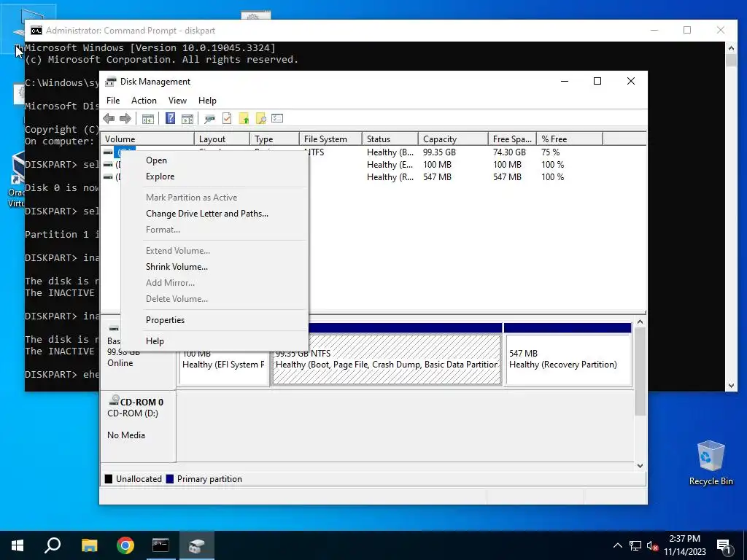Click CD-ROM 0 disc icon
Image resolution: width=747 pixels, height=560 pixels.
(114, 400)
